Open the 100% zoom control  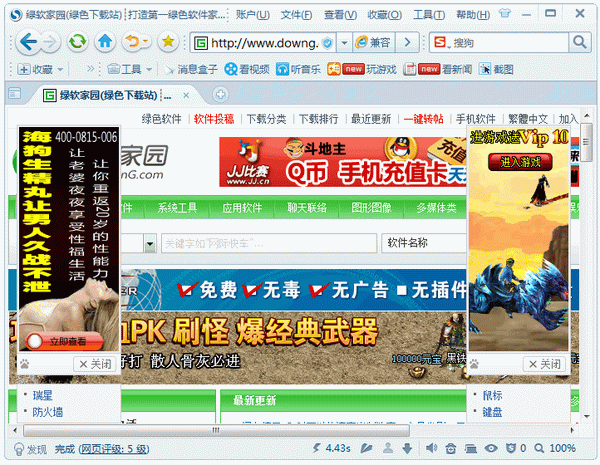[556, 448]
